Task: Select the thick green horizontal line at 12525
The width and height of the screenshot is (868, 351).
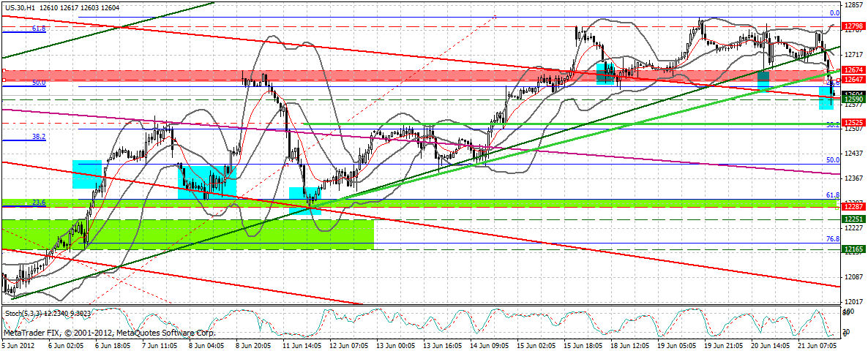Action: click(x=572, y=124)
